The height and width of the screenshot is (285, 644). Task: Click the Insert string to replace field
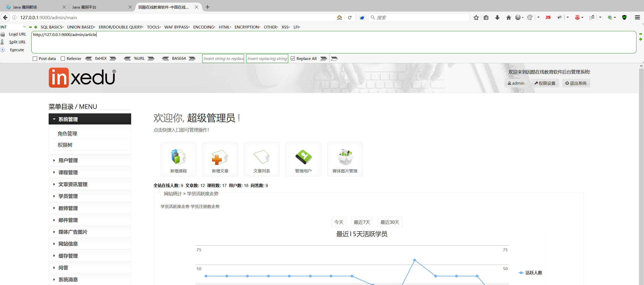pyautogui.click(x=223, y=58)
